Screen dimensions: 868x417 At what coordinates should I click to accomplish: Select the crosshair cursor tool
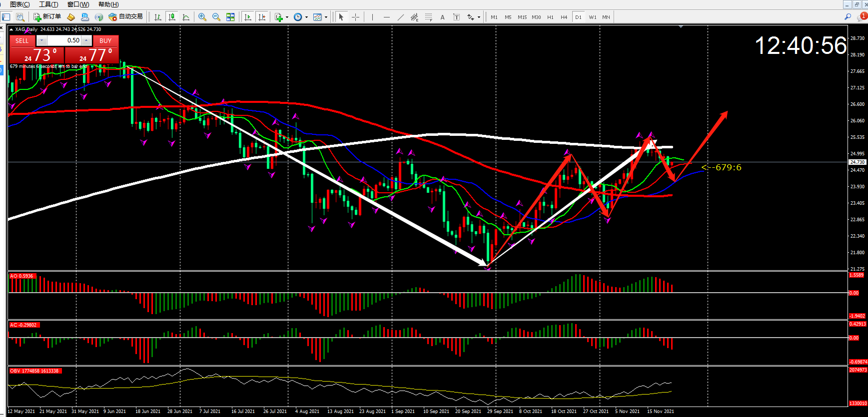click(355, 17)
